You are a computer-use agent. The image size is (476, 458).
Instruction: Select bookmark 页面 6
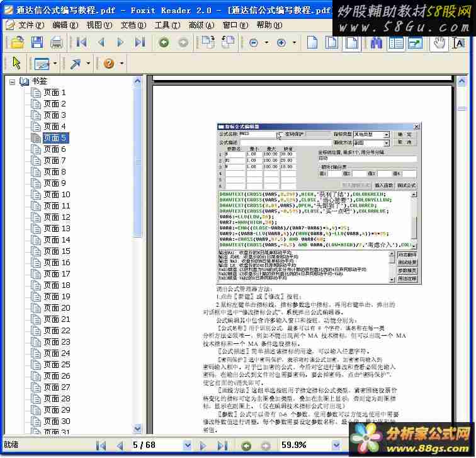(55, 149)
